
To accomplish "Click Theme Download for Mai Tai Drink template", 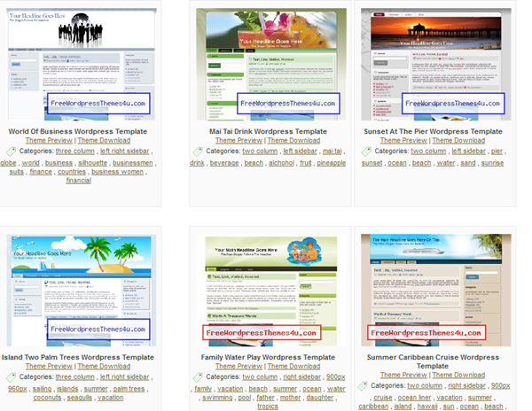I will click(x=293, y=140).
